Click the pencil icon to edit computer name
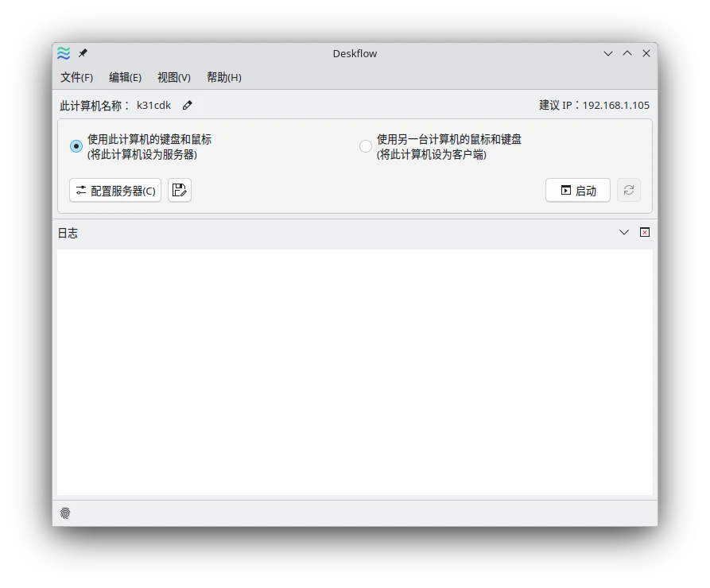This screenshot has height=588, width=710. coord(188,105)
